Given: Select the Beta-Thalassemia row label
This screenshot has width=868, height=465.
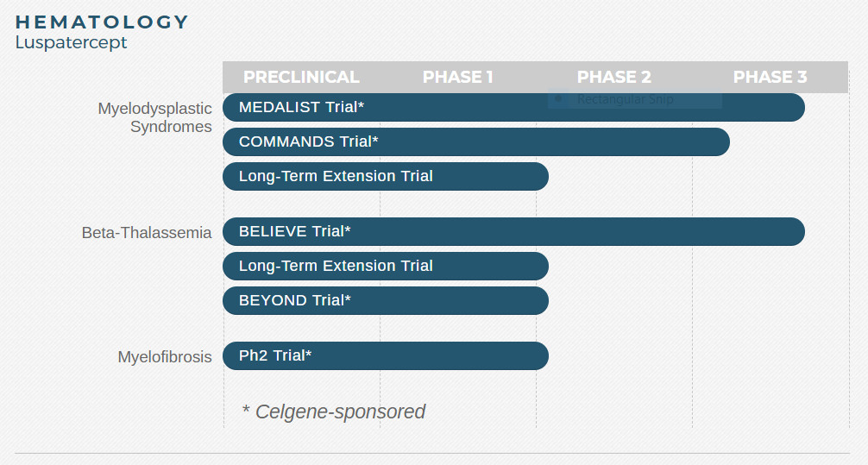Looking at the screenshot, I should tap(147, 232).
